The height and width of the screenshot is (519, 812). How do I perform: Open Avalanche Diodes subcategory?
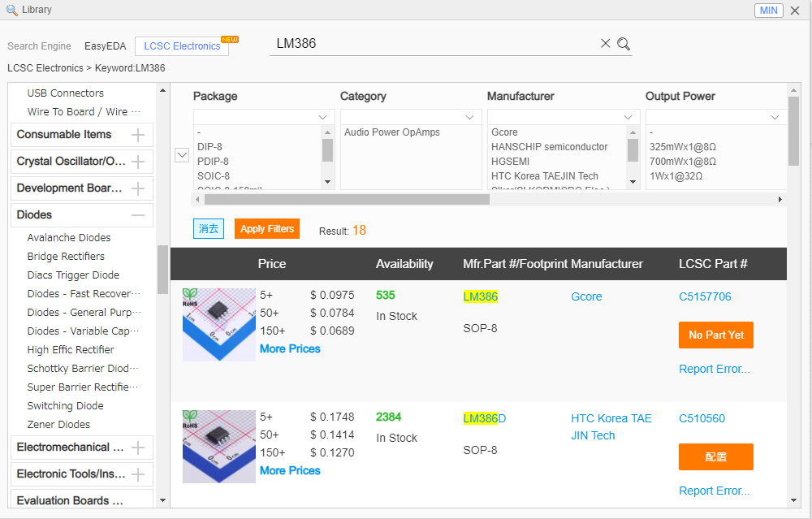point(69,238)
